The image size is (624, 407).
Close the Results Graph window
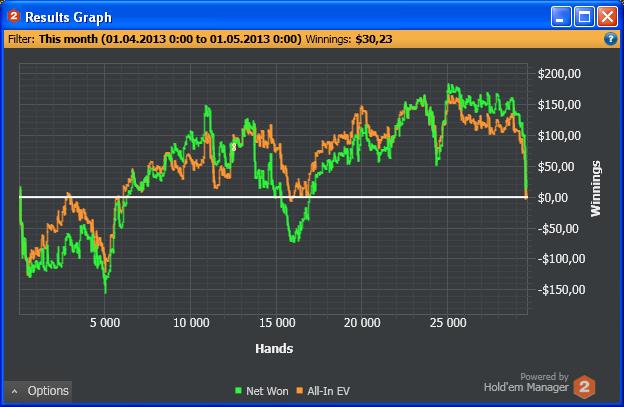pos(607,17)
